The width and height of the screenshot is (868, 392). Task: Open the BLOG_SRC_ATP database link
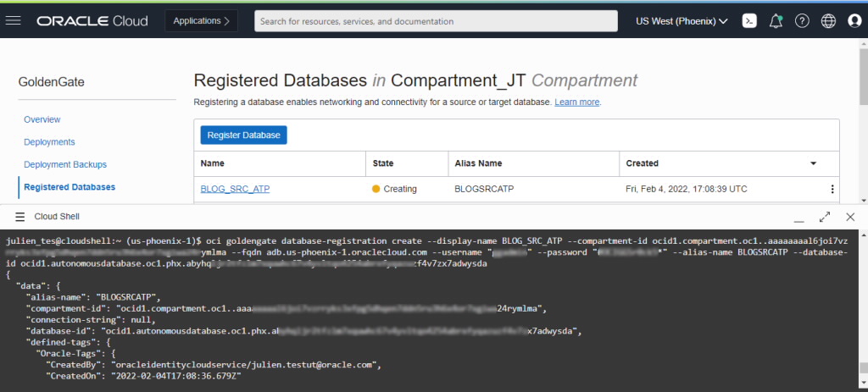tap(236, 189)
